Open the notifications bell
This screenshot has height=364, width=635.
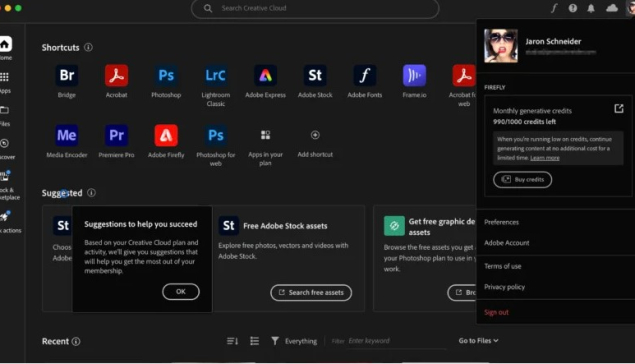click(x=591, y=8)
